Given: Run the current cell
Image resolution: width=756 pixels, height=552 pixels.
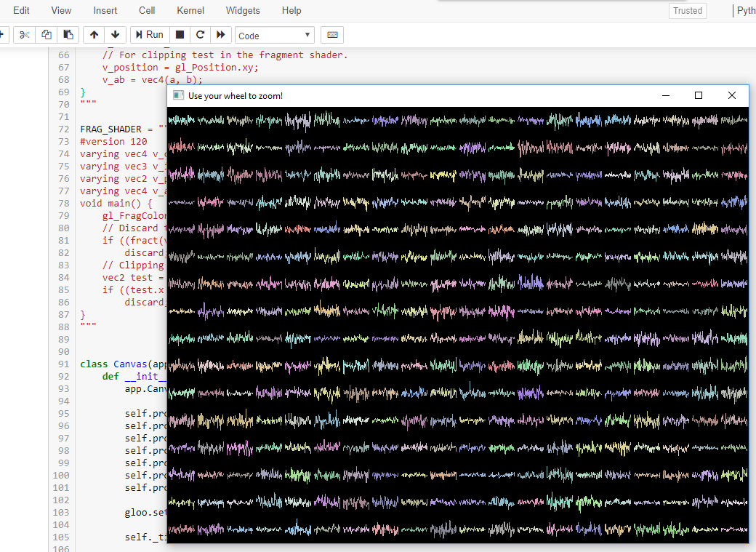Looking at the screenshot, I should click(x=149, y=34).
